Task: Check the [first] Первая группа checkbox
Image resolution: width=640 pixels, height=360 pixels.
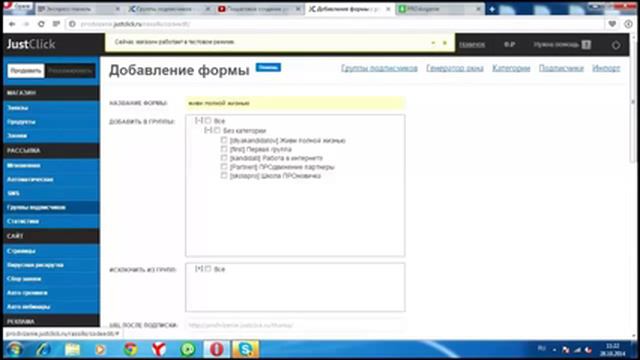Action: click(x=224, y=149)
